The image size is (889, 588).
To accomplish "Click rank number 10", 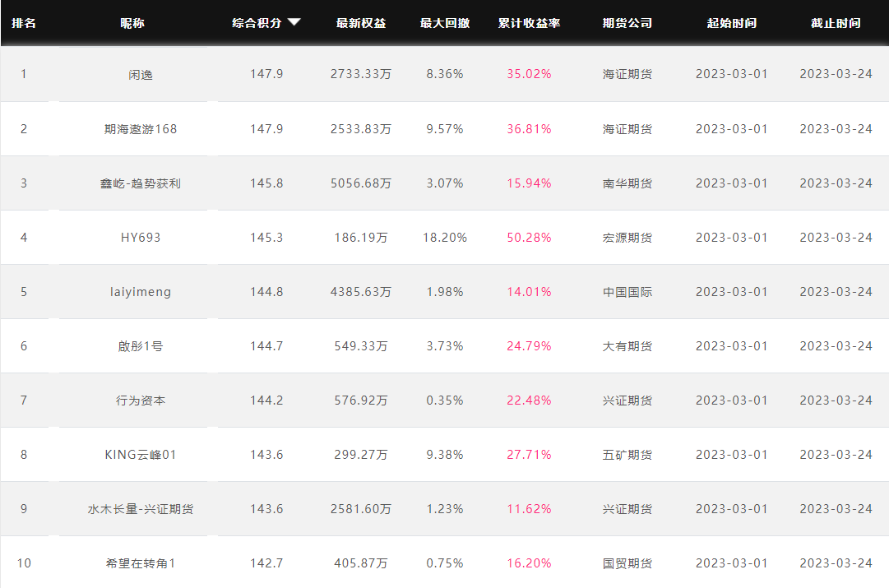I will coord(24,563).
